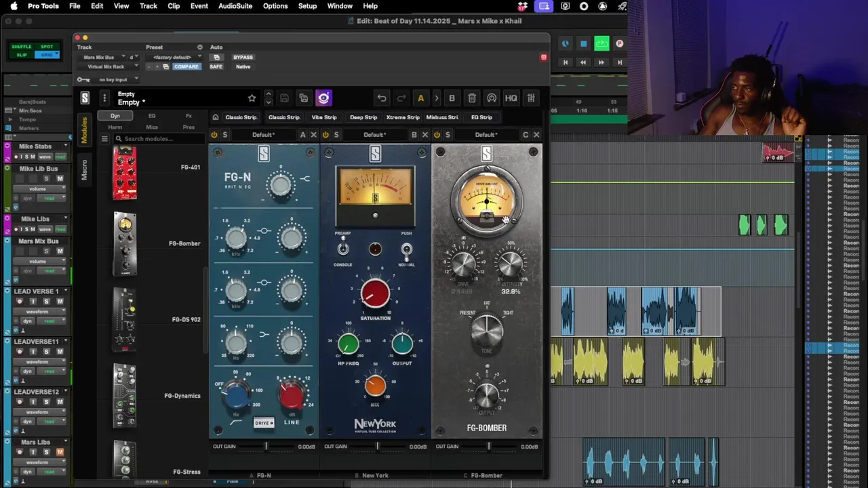Copy A to B with the arrow button
Viewport: 868px width, 488px height.
(436, 98)
